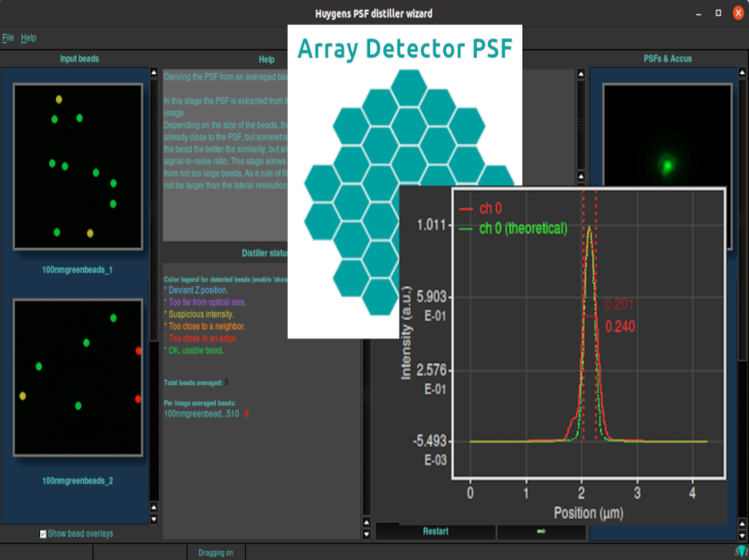Screen dimensions: 749x560
Task: Click the PSF preview thumbnail with green spot
Action: coord(665,163)
